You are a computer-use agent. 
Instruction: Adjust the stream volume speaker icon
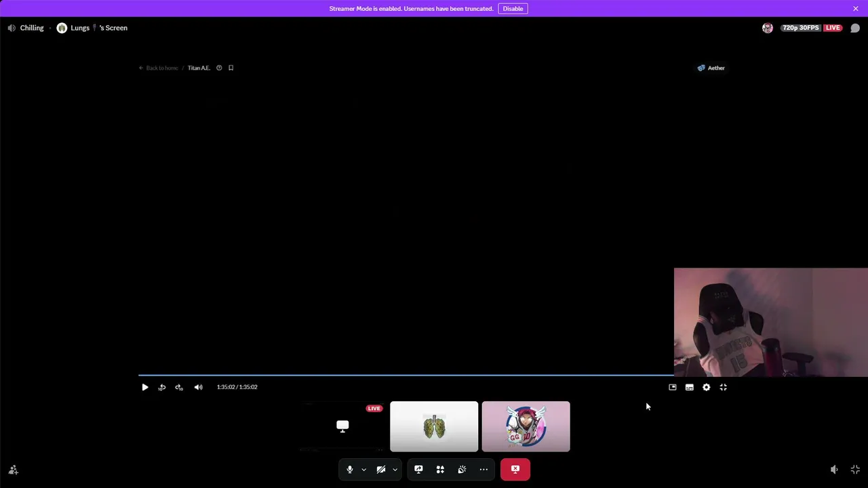pos(834,470)
